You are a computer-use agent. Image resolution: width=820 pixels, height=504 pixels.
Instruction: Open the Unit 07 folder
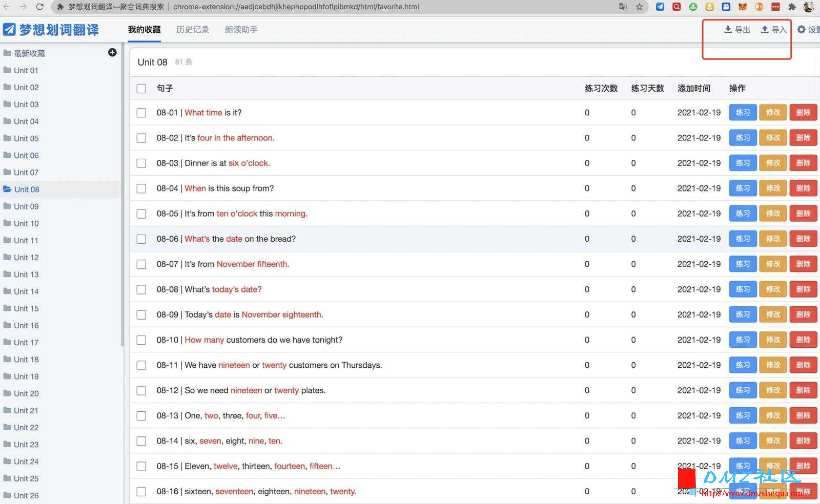(x=60, y=172)
